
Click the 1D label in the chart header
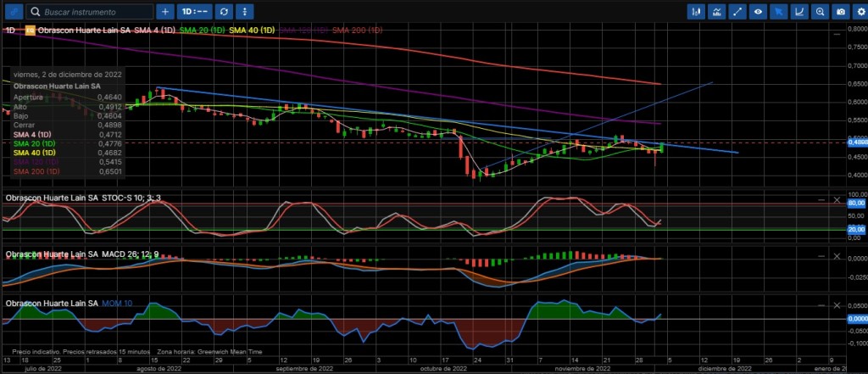pos(10,31)
